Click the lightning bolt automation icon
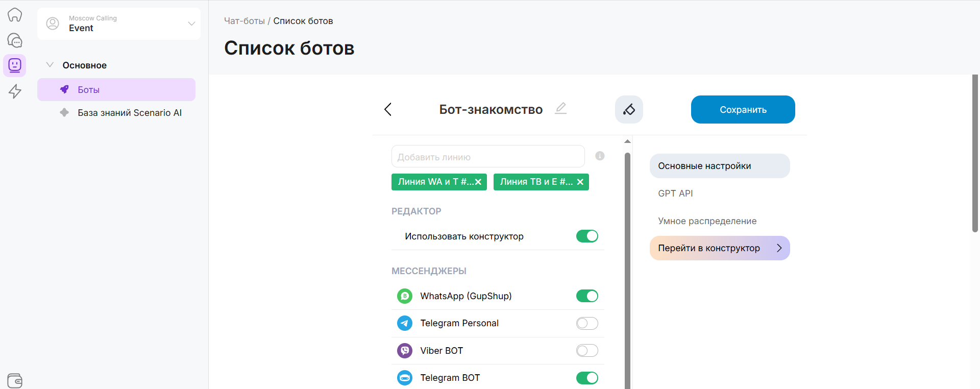 click(x=15, y=91)
